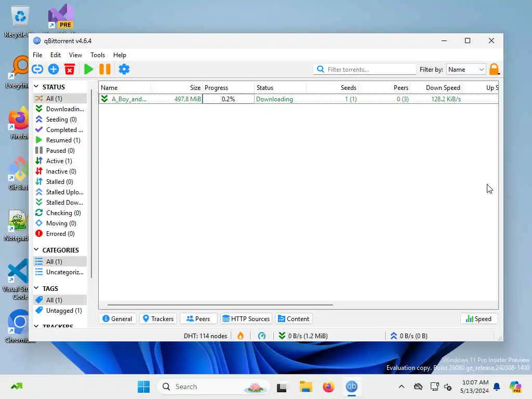Click the qBittorrent taskbar icon
This screenshot has width=532, height=399.
(352, 387)
